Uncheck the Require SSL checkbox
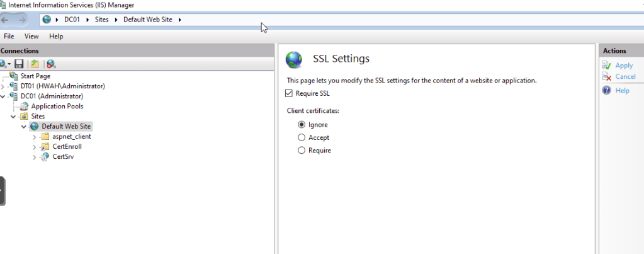The width and height of the screenshot is (644, 254). point(290,93)
